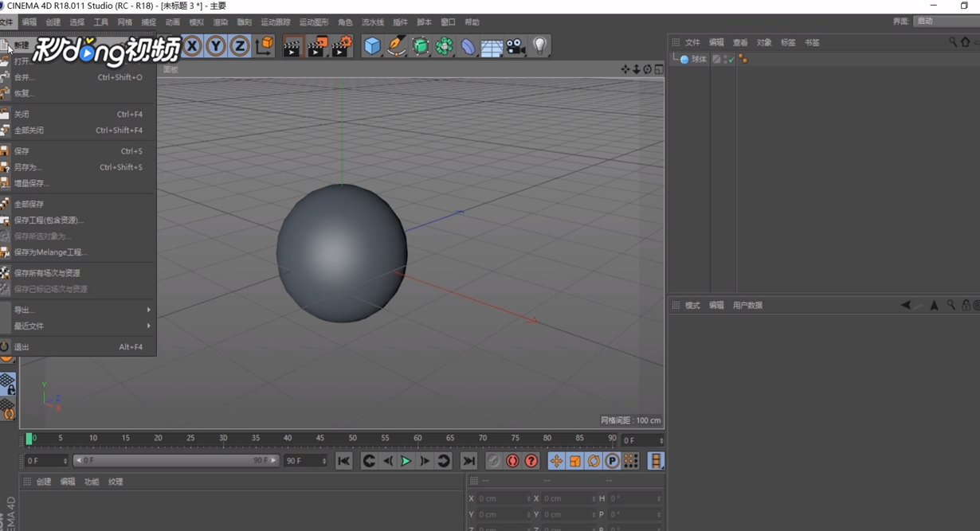Open 界面 layout dropdown 启动
Screen dimensions: 980x531
947,21
